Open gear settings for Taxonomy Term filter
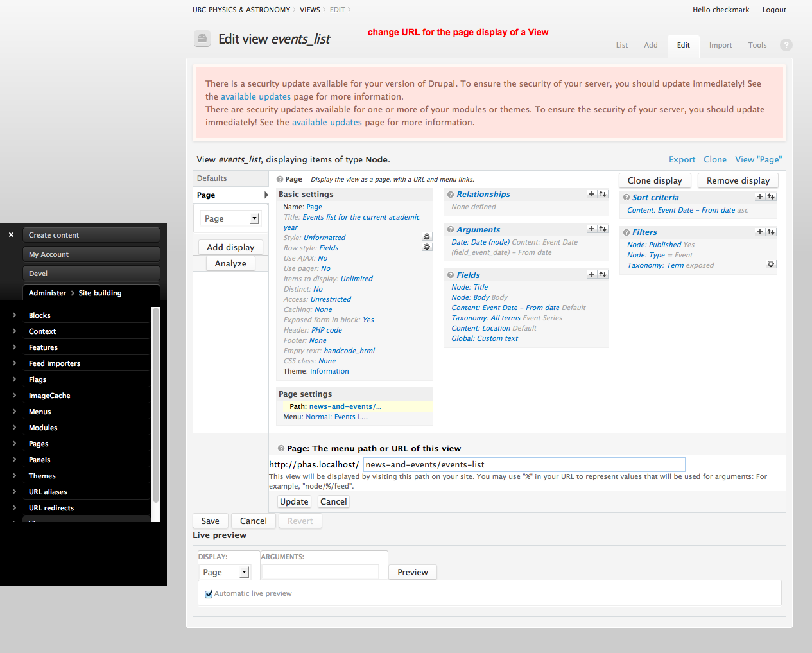 pos(771,265)
